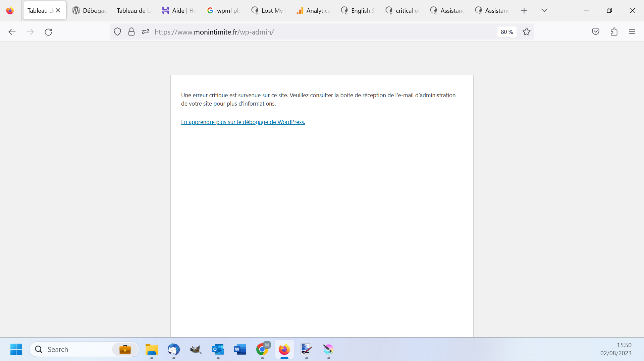
Task: Open Thunderbird from the taskbar
Action: pos(174,349)
